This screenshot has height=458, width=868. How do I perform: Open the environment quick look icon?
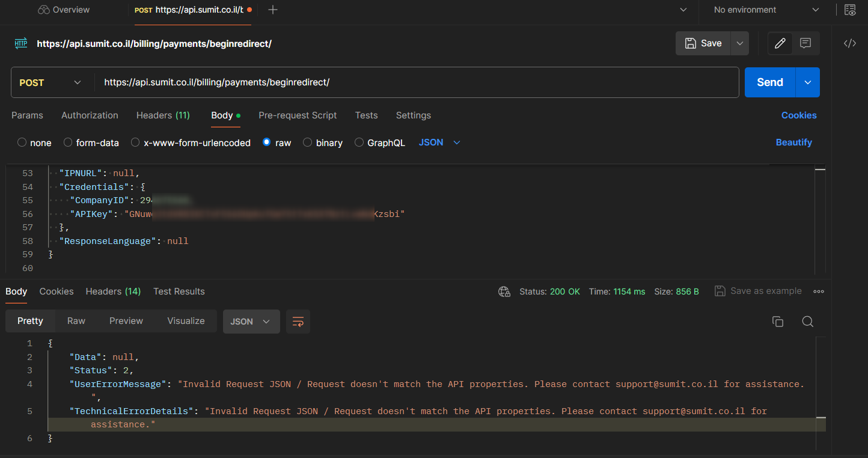pos(850,10)
